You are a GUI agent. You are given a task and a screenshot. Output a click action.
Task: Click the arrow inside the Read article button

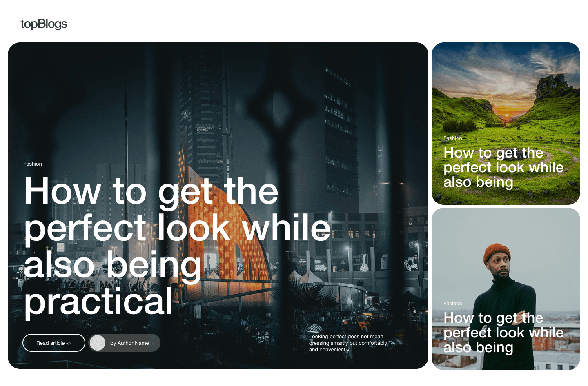click(x=69, y=343)
